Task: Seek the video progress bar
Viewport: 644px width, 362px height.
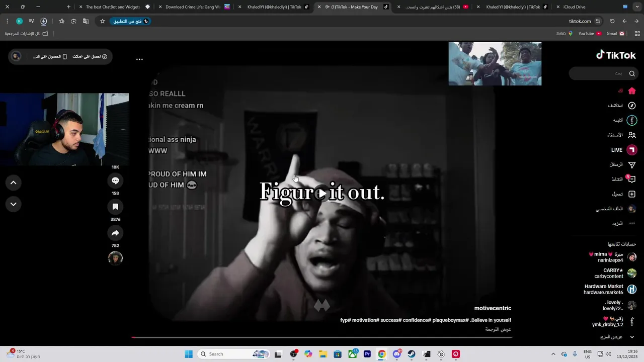Action: [322, 337]
